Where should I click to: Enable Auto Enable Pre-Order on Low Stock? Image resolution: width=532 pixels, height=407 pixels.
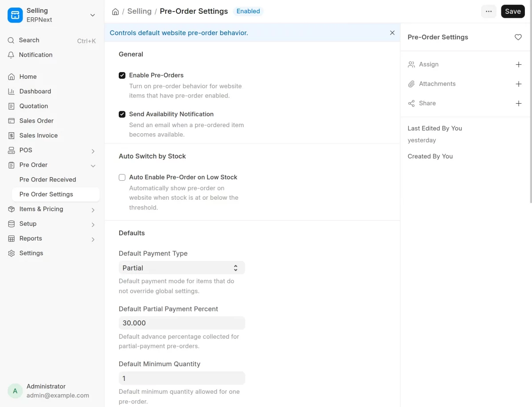tap(122, 177)
